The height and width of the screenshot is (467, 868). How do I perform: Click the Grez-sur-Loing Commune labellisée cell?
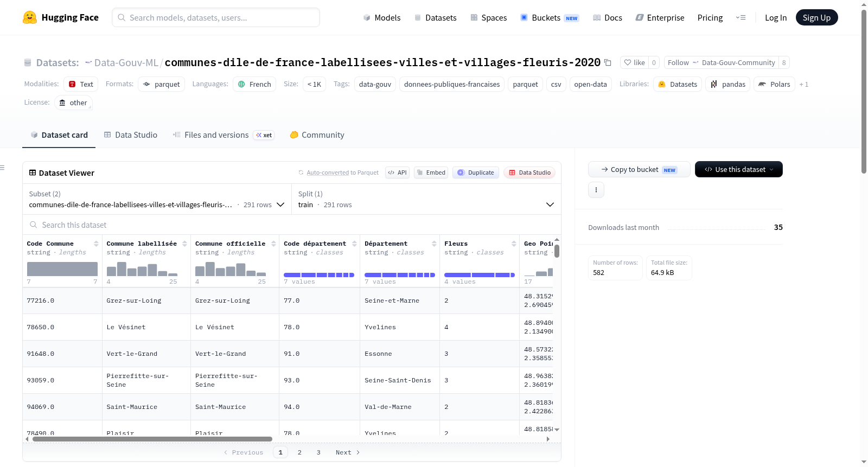[146, 300]
